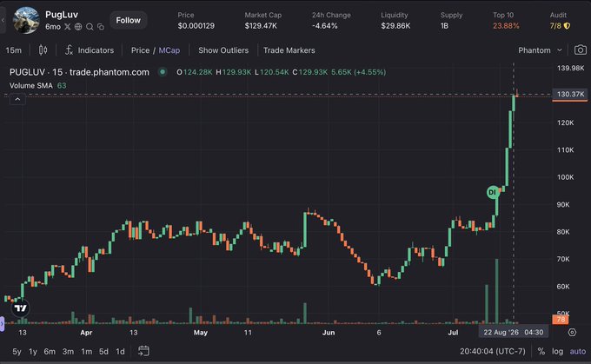Screen dimensions: 591x364
Task: Open the 15m interval selector
Action: pos(14,50)
